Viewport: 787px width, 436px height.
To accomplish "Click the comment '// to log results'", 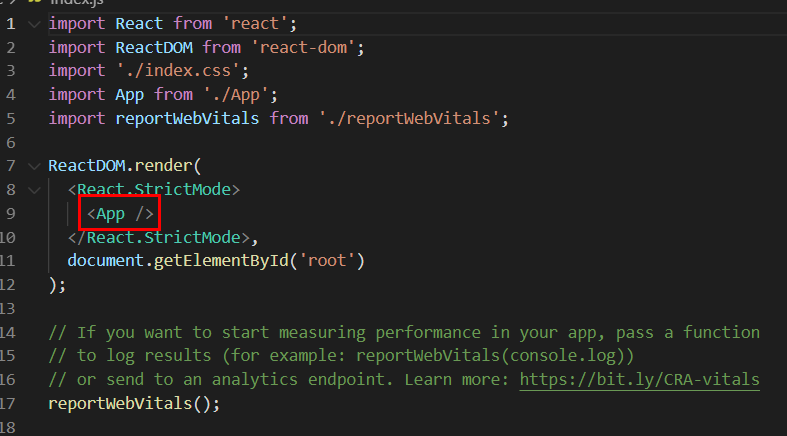I will point(341,356).
